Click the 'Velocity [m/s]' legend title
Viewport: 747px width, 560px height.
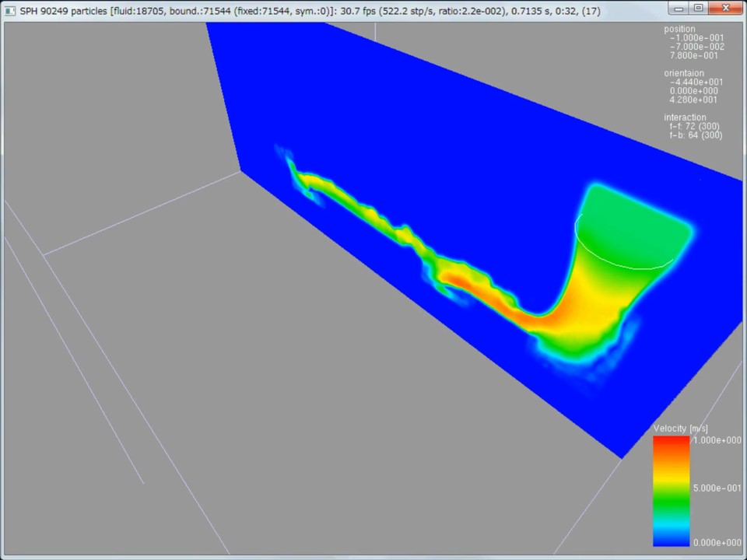coord(680,428)
